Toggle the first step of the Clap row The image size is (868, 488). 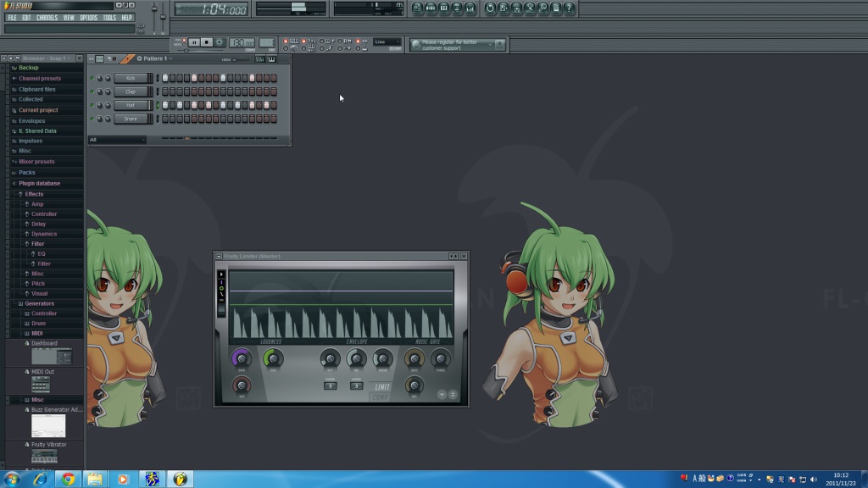165,91
